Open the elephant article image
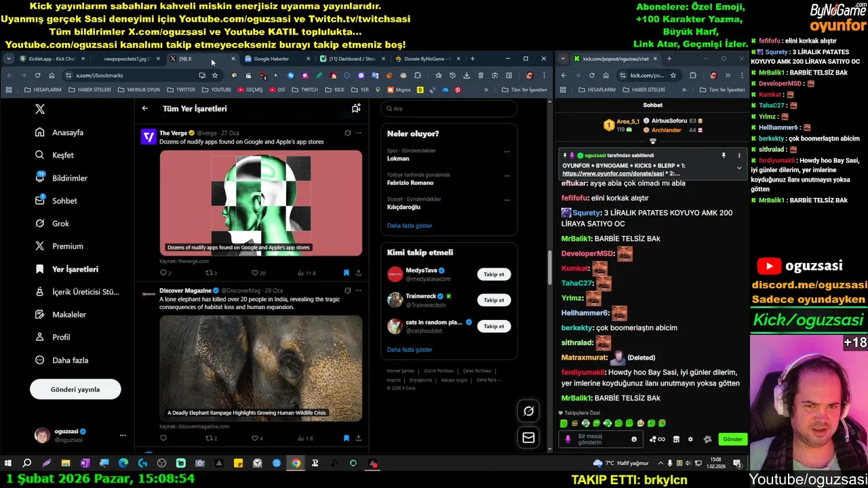The height and width of the screenshot is (488, 868). (x=261, y=368)
